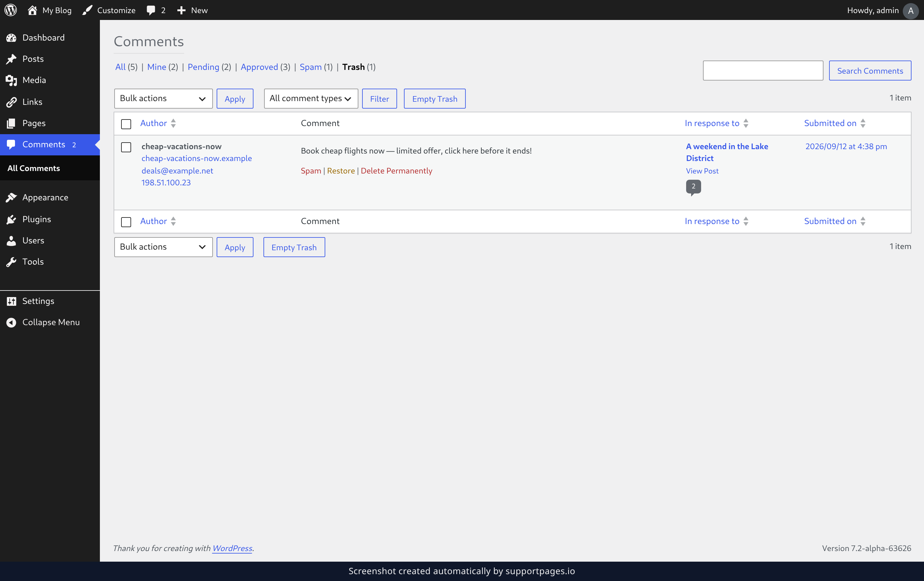This screenshot has height=581, width=924.
Task: Click the Links chain icon
Action: tap(12, 102)
